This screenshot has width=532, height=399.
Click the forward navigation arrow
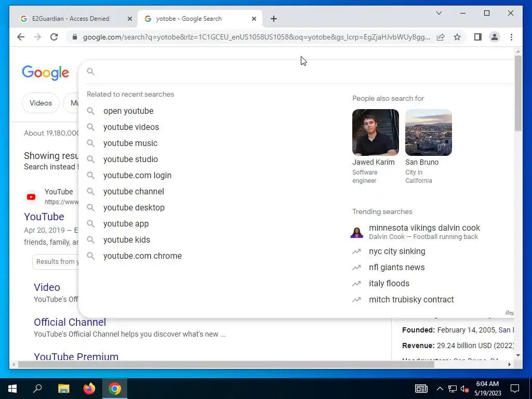37,37
